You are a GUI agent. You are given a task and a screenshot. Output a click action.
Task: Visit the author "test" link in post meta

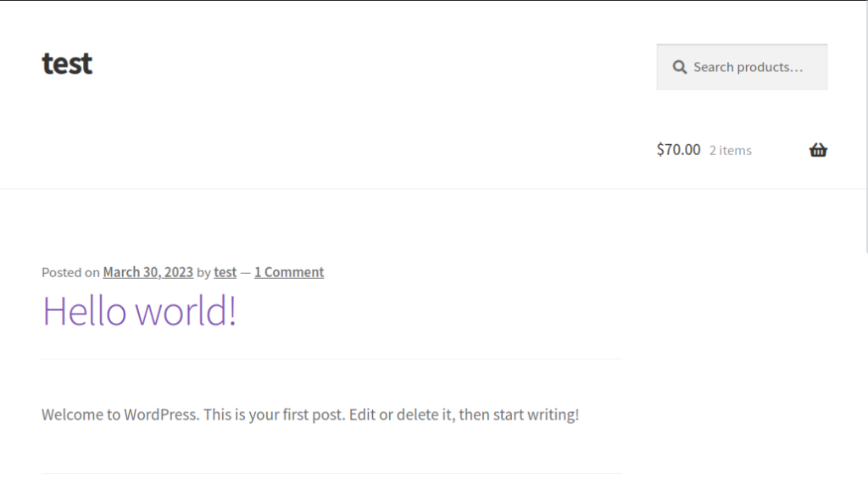click(225, 272)
